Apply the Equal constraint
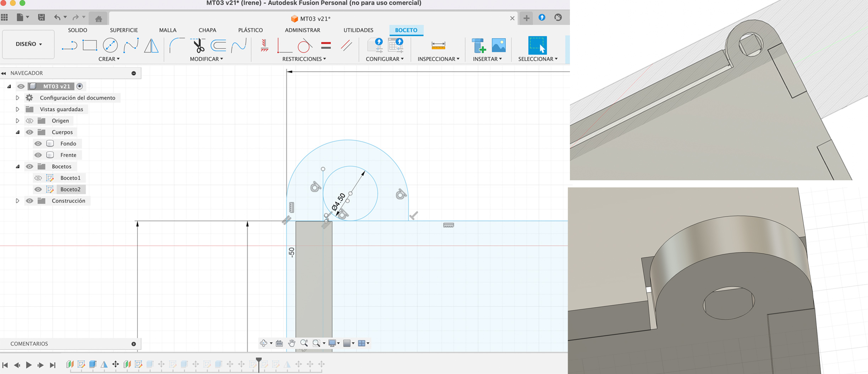This screenshot has width=868, height=374. click(326, 45)
